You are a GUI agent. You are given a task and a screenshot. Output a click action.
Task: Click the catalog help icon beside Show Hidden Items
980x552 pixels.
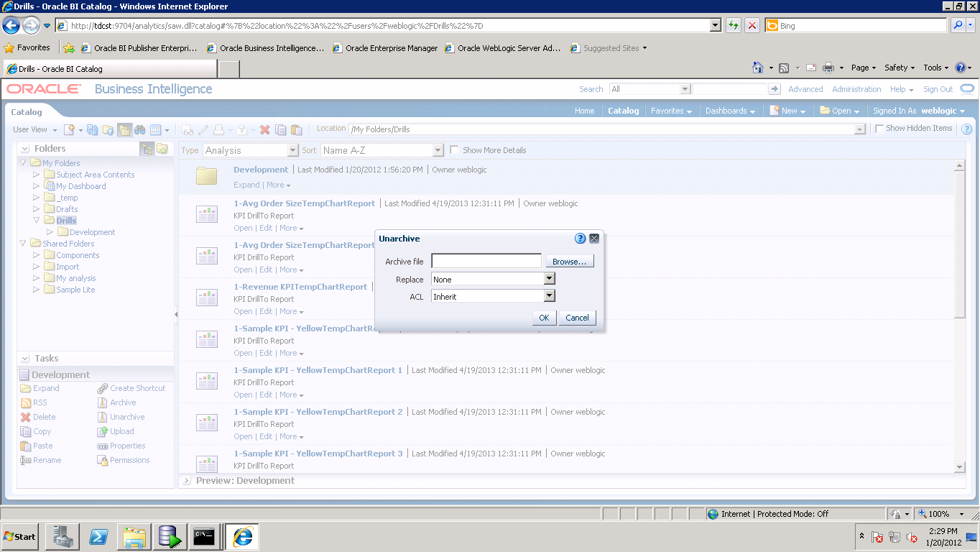pos(966,129)
